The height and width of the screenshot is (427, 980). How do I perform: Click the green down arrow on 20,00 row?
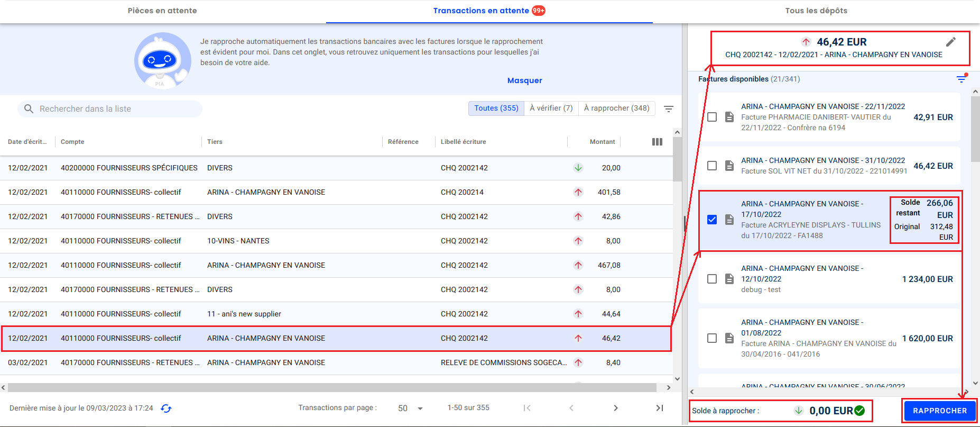click(x=578, y=168)
